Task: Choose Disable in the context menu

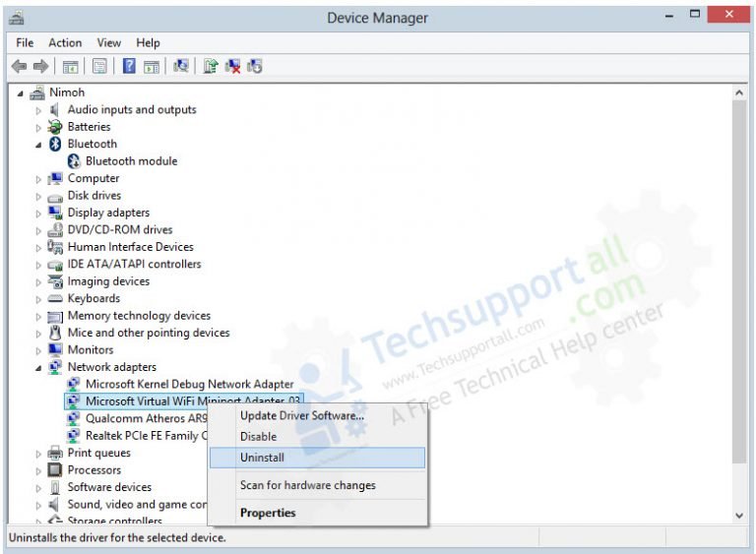Action: tap(317, 436)
